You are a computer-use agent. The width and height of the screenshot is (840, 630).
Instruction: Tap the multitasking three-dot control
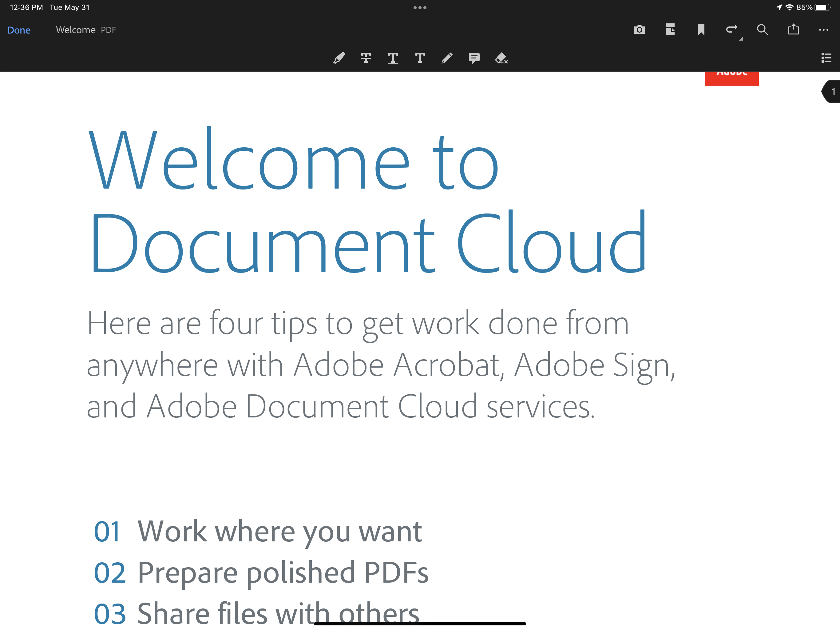[420, 8]
